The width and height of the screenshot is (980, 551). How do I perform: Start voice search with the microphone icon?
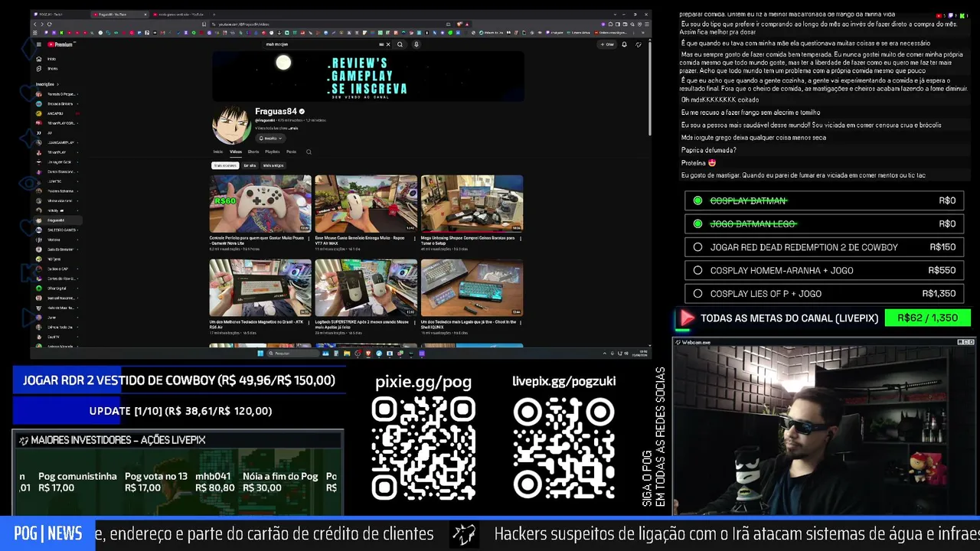(416, 44)
